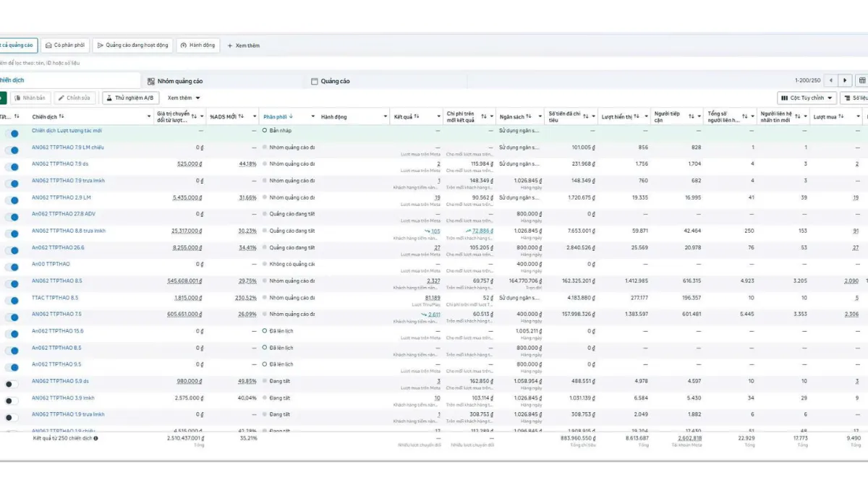Click the Nhân bản button
The image size is (868, 488).
(30, 98)
